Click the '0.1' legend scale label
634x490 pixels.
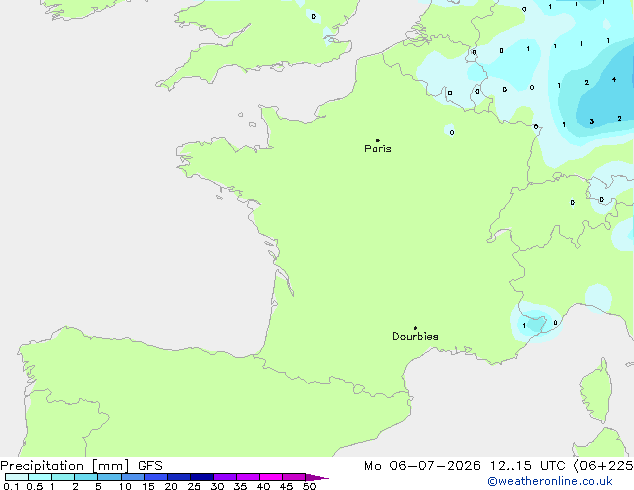11,486
